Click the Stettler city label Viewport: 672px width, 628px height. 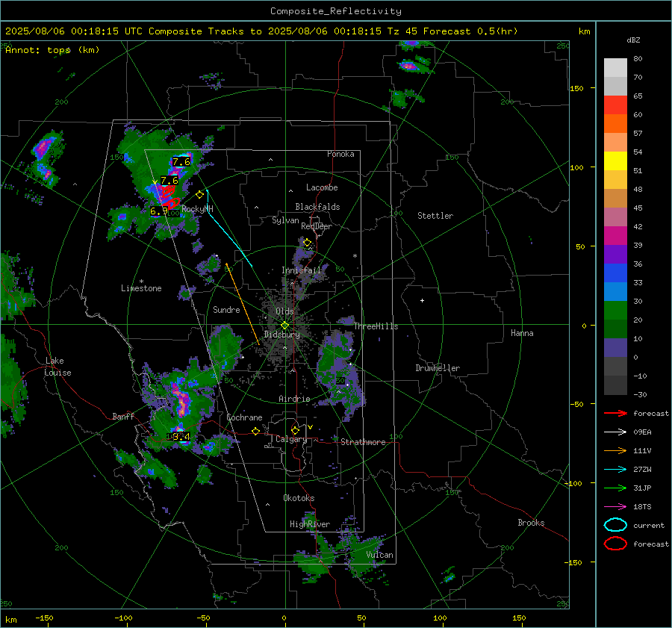click(435, 216)
